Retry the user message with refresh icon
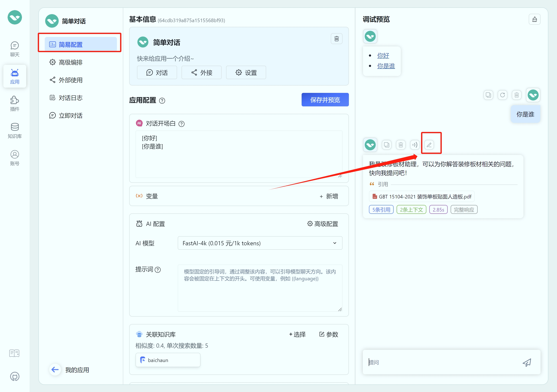 502,95
